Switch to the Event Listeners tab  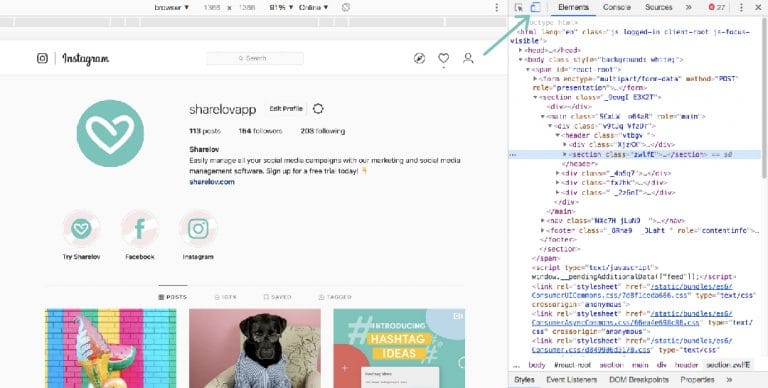click(571, 380)
